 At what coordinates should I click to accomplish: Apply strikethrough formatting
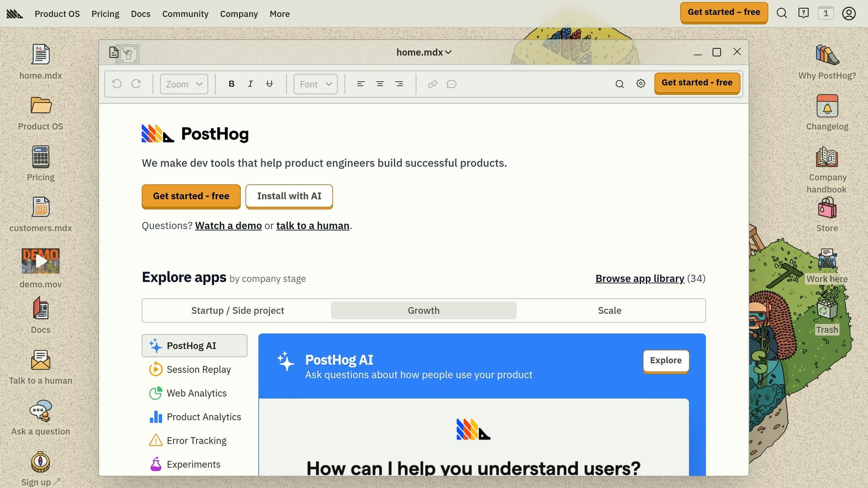pos(269,84)
